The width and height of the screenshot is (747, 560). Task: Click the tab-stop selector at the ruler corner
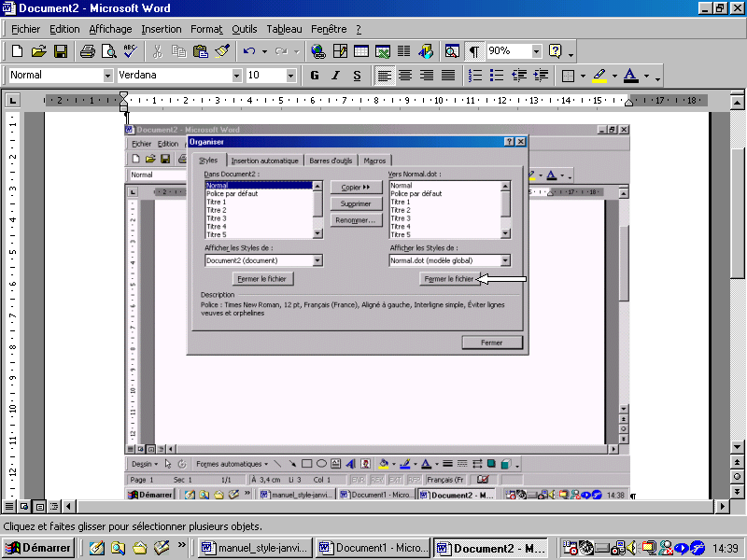click(13, 101)
